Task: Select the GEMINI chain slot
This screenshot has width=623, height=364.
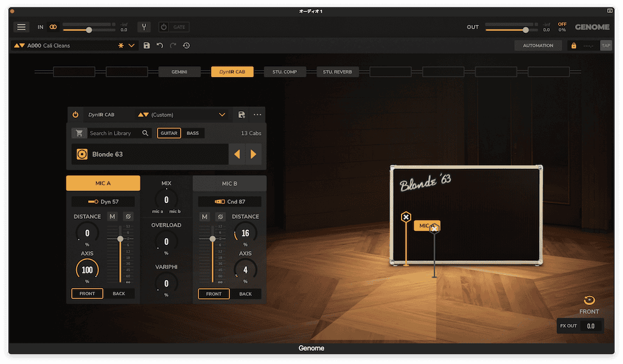Action: click(179, 72)
